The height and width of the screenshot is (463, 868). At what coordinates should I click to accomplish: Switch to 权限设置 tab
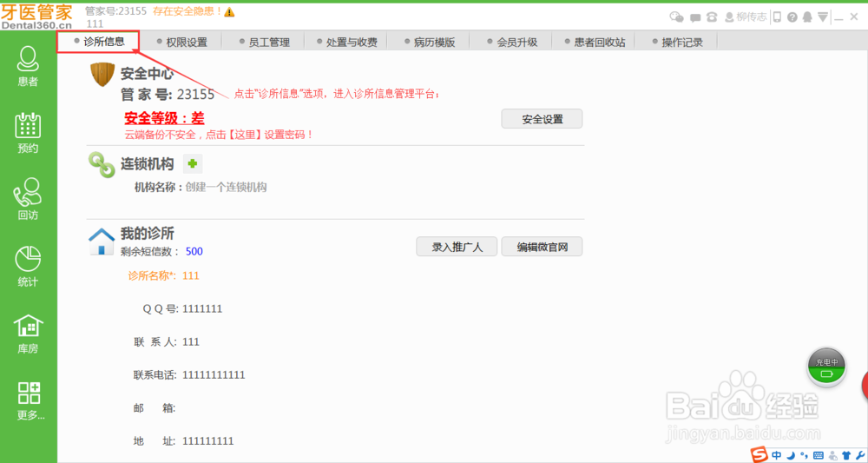tap(181, 42)
